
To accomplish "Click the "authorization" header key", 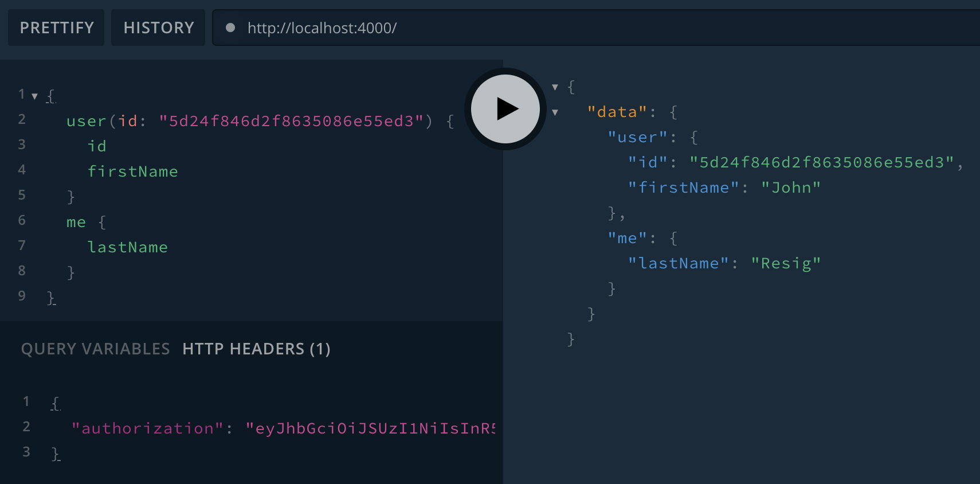I will (x=147, y=428).
